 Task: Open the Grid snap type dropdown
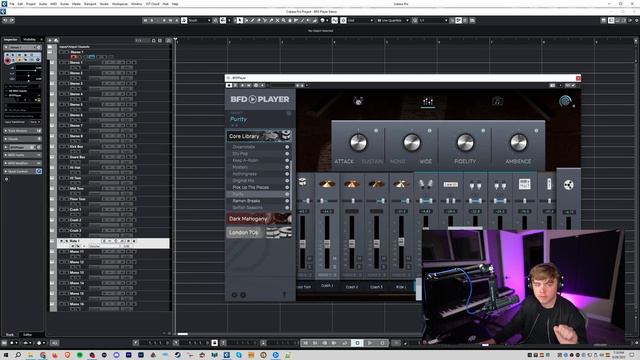[x=360, y=20]
